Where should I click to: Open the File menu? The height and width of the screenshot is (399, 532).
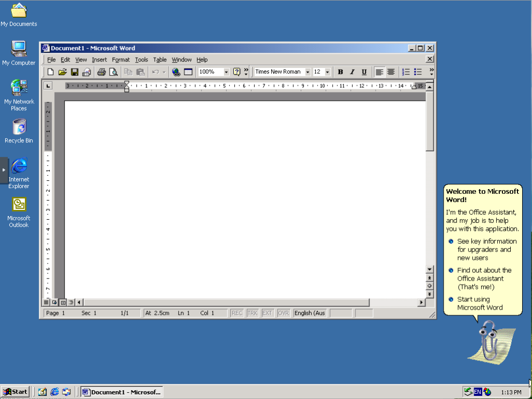[x=51, y=60]
